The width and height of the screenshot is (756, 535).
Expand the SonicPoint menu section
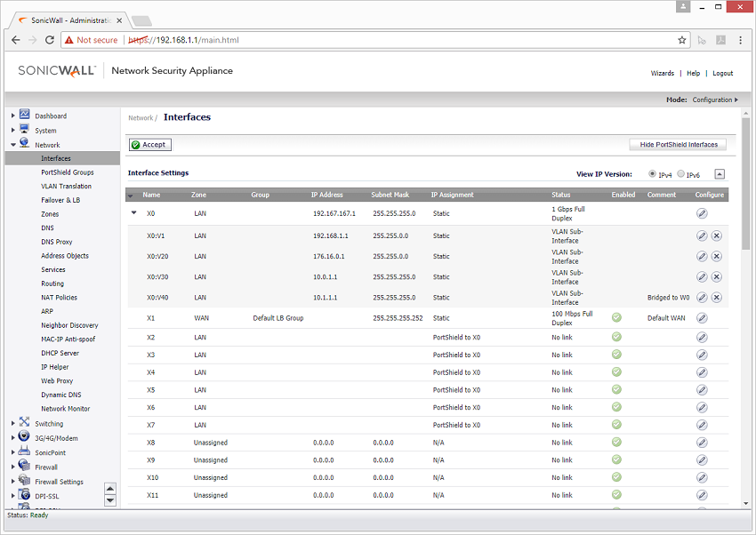13,452
